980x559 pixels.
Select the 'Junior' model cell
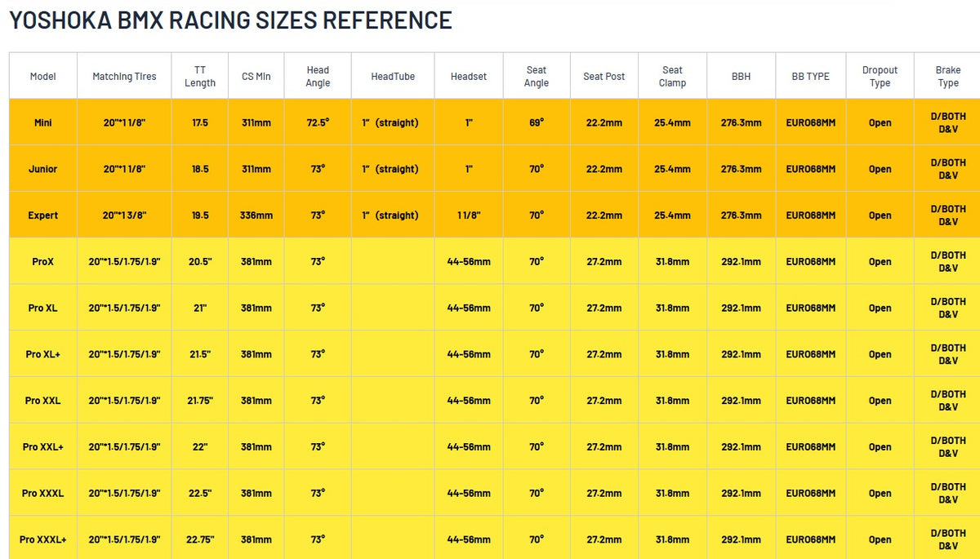tap(43, 169)
